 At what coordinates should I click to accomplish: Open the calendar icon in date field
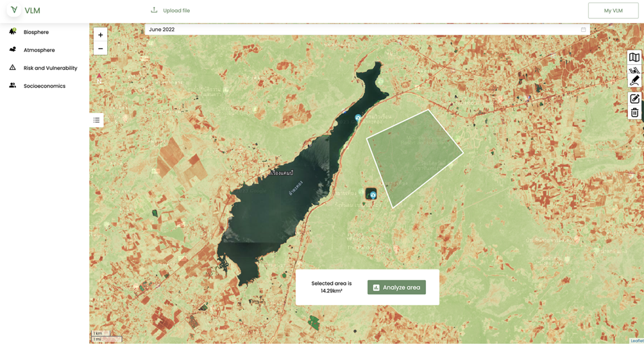coord(583,30)
